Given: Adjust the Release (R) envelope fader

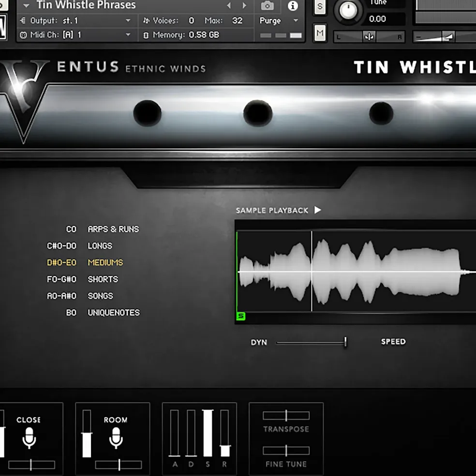Looking at the screenshot, I should click(224, 433).
